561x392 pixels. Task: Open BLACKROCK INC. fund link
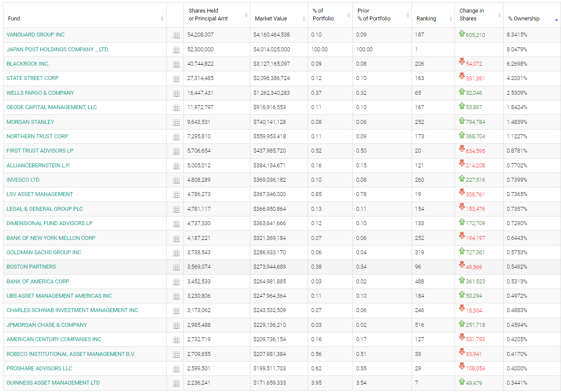[28, 64]
